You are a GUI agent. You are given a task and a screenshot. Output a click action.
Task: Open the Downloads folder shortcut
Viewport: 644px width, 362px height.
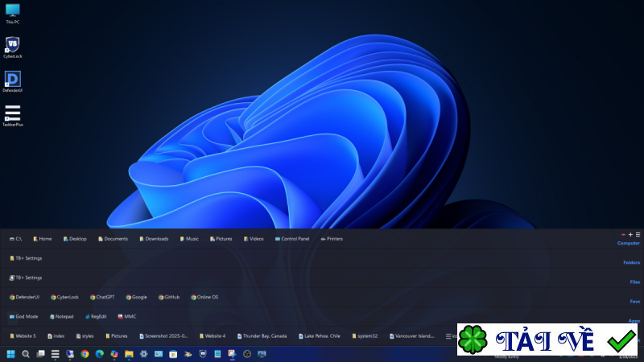(154, 239)
